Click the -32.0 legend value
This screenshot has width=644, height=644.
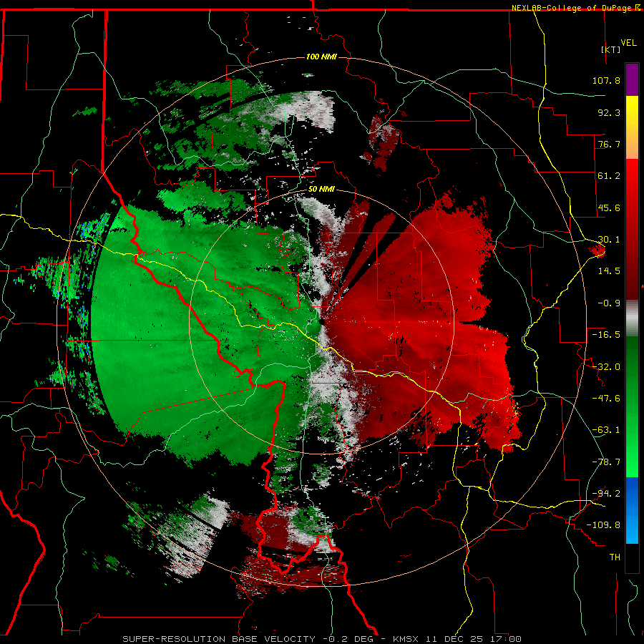(606, 367)
